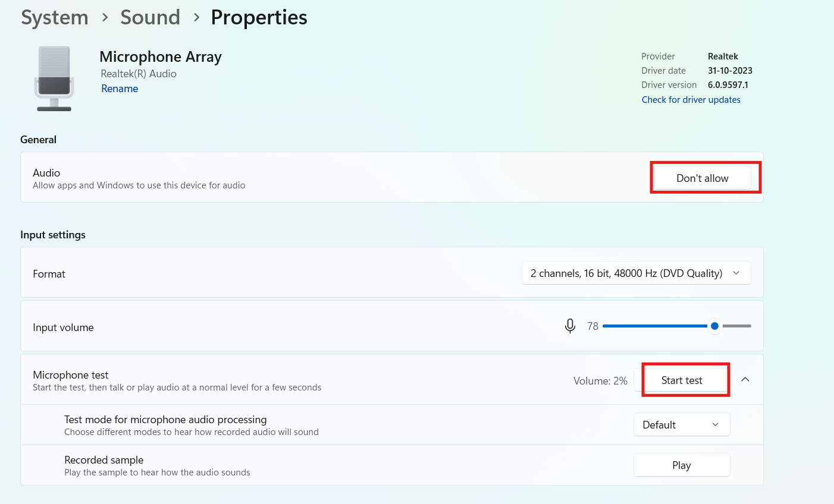Click the Microphone Array device icon
This screenshot has width=834, height=504.
54,78
